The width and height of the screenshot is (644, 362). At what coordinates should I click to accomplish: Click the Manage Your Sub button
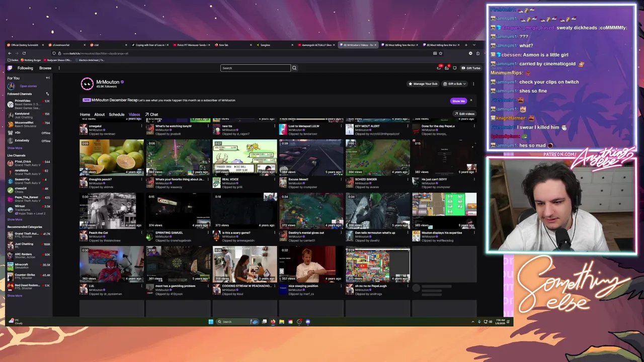click(423, 83)
